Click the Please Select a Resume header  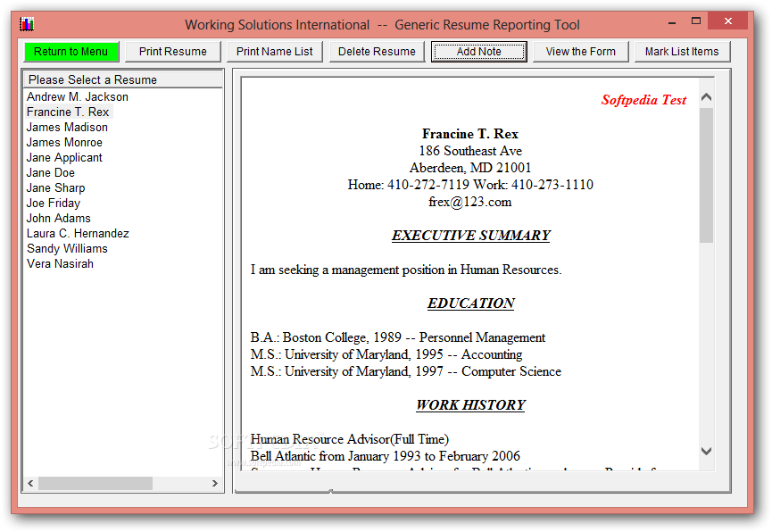123,79
